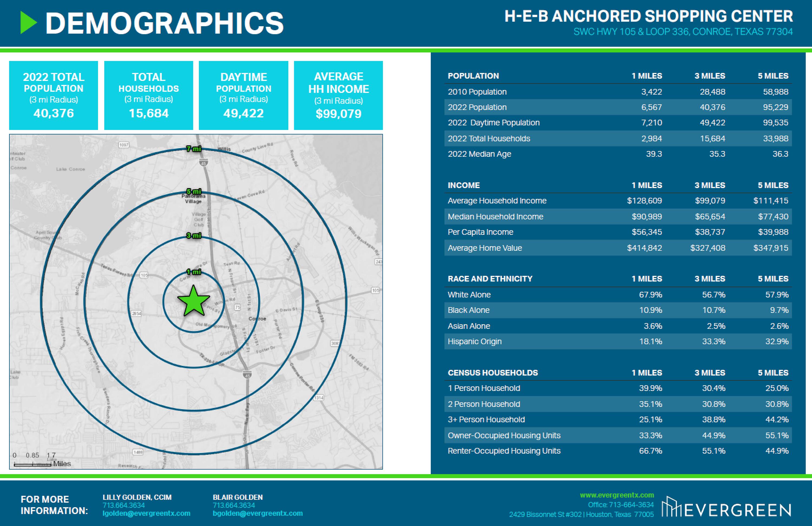Click the INCOME section header

(464, 185)
